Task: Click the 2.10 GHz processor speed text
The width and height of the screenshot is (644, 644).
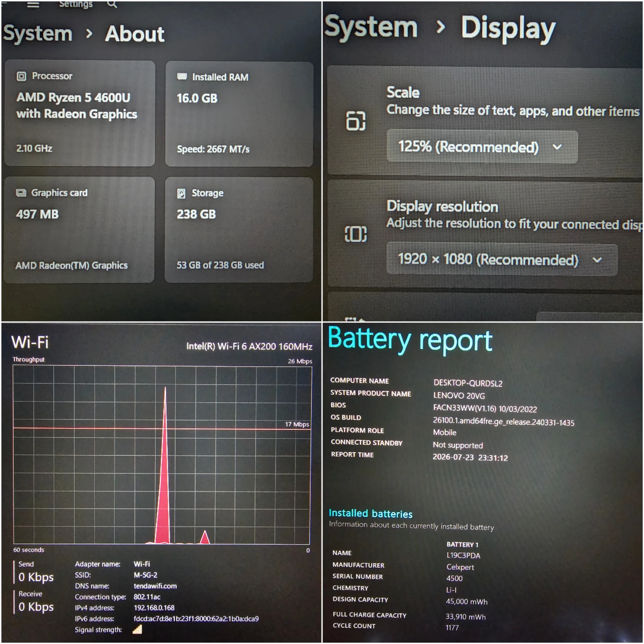Action: click(x=34, y=148)
